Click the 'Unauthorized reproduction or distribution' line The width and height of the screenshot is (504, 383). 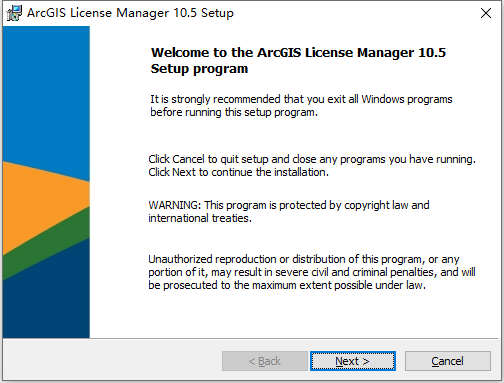click(304, 259)
